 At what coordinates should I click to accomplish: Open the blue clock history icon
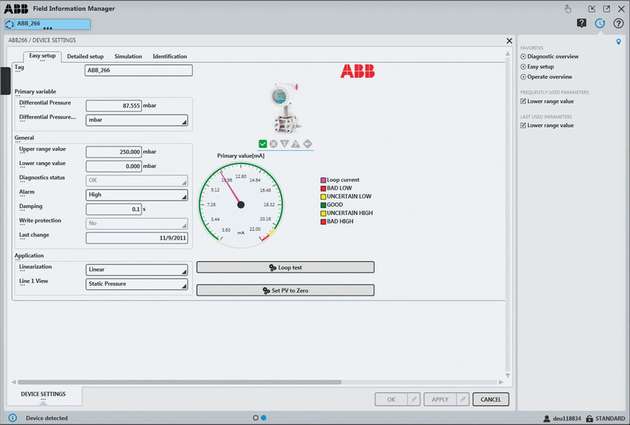[600, 23]
